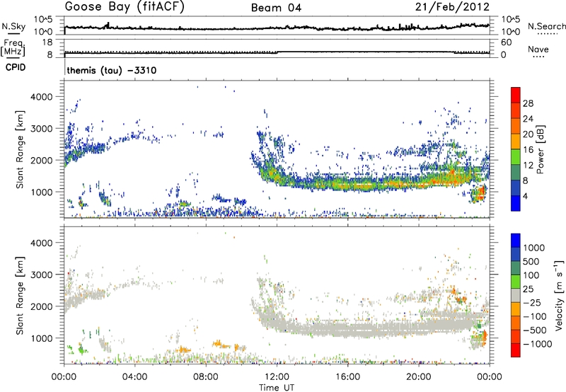
Task: Click the 'Time UT' axis label
Action: pyautogui.click(x=277, y=388)
